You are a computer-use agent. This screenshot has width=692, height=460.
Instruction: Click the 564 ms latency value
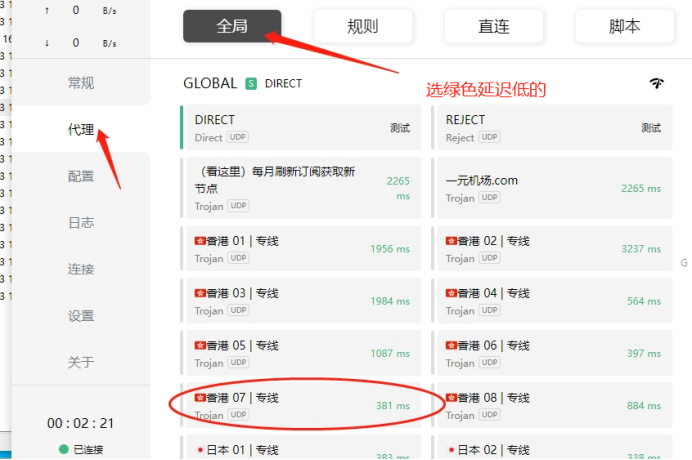pyautogui.click(x=644, y=301)
